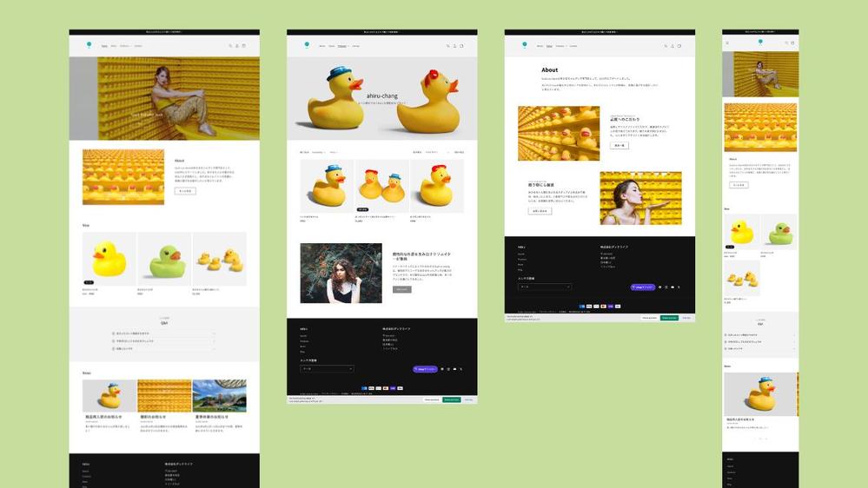Open Availability filter on collection page

tap(318, 152)
